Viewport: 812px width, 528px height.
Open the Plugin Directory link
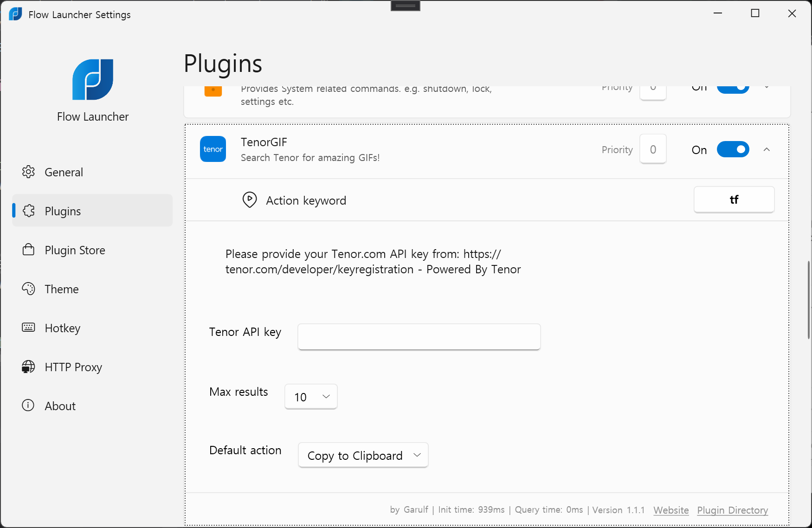point(733,510)
